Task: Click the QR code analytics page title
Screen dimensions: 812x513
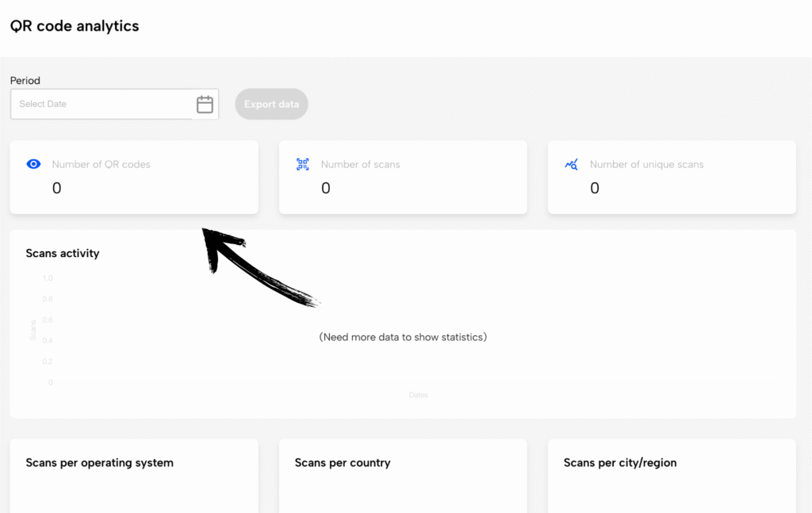Action: [74, 25]
